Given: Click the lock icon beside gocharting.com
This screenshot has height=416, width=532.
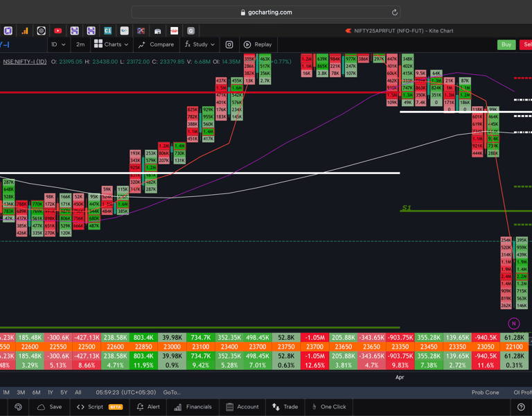Looking at the screenshot, I should point(243,12).
